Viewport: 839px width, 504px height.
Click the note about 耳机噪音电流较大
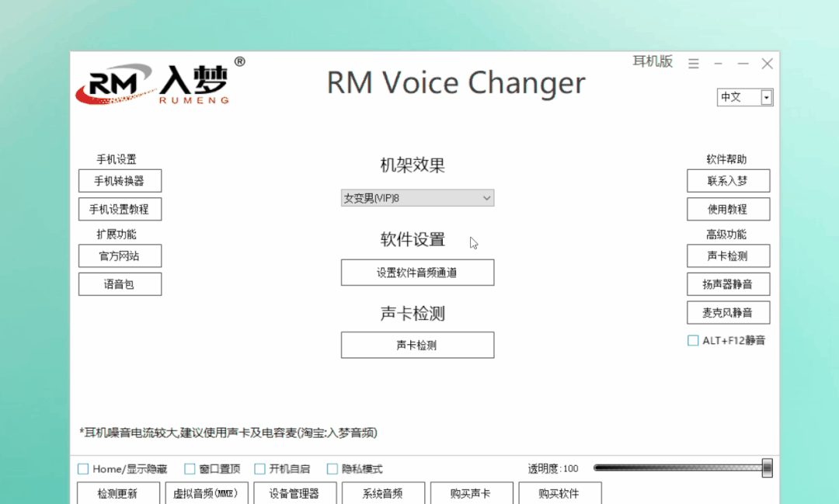click(228, 433)
